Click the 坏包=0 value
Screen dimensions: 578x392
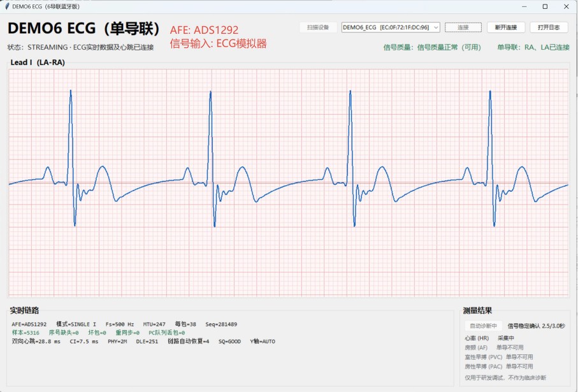pos(97,333)
